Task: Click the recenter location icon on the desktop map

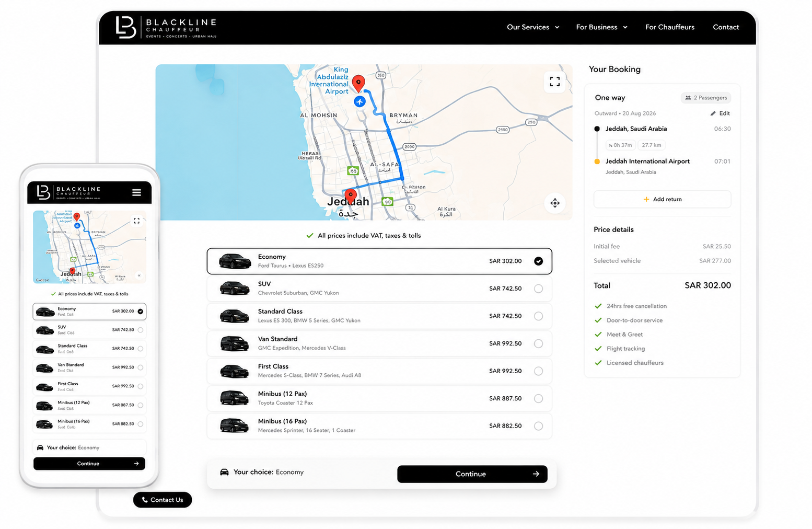Action: 555,203
